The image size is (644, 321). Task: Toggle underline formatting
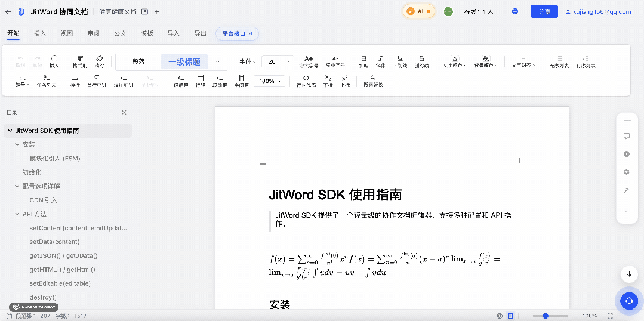pos(400,61)
